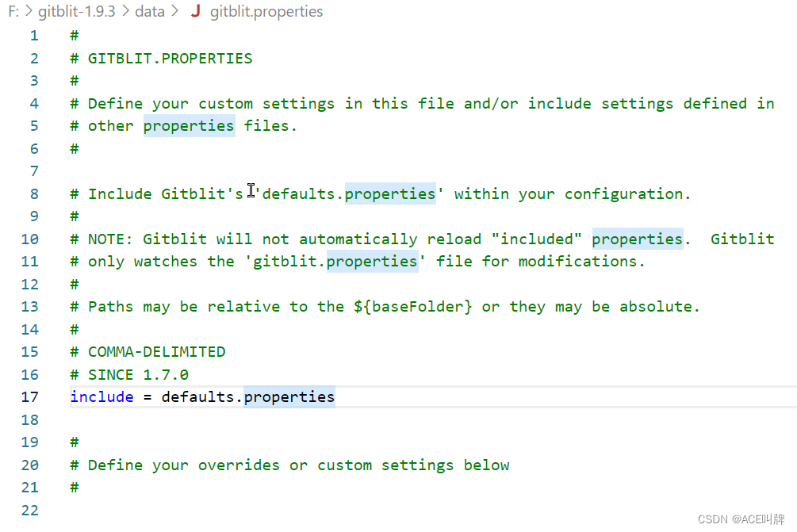This screenshot has height=532, width=797.
Task: Click SINCE 1.7.0 comment text
Action: (138, 374)
